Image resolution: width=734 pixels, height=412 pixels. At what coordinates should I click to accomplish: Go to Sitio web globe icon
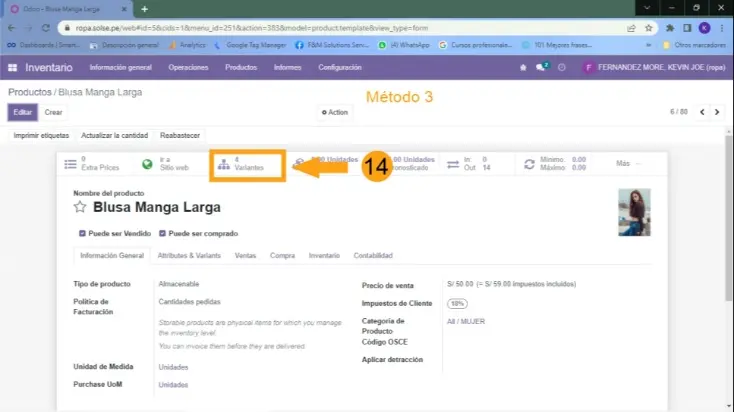pos(148,164)
